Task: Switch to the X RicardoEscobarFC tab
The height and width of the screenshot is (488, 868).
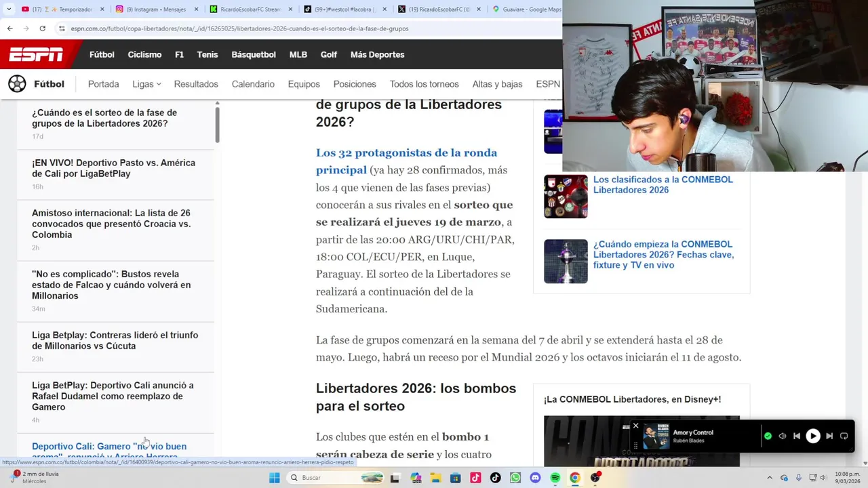Action: click(438, 9)
